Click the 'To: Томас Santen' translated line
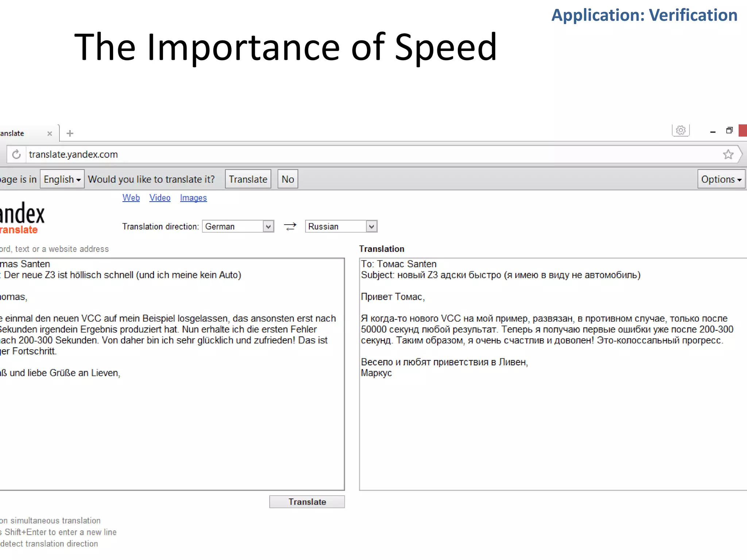 (x=398, y=264)
